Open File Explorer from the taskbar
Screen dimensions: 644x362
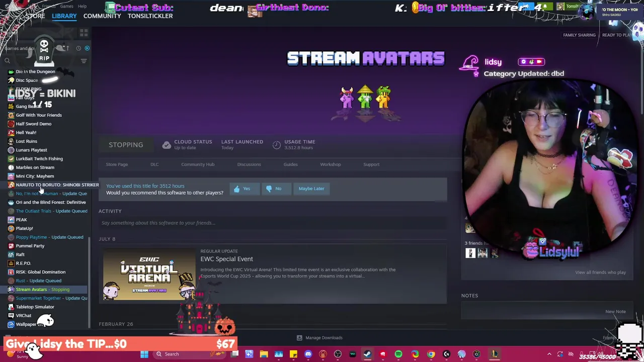[264, 354]
